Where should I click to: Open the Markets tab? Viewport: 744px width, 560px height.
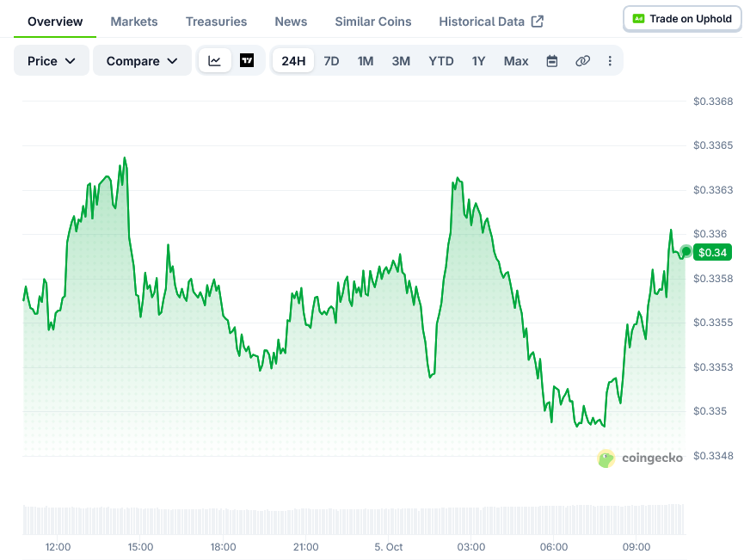tap(134, 22)
